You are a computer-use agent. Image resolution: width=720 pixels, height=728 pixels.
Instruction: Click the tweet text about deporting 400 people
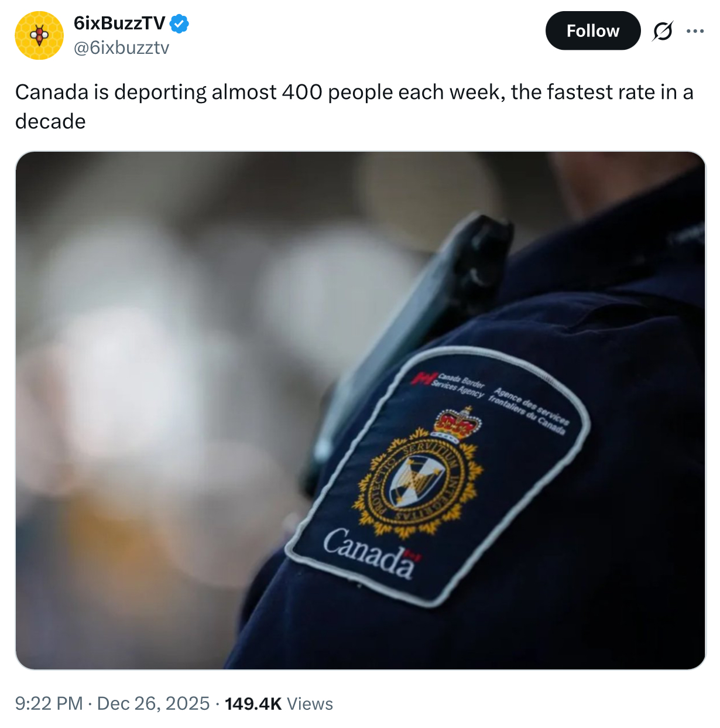click(x=354, y=107)
